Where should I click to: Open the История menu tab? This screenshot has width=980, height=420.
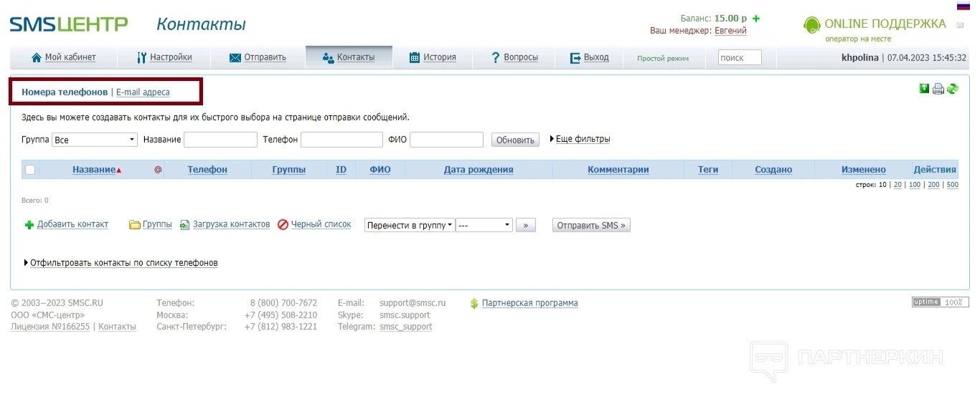tap(433, 57)
